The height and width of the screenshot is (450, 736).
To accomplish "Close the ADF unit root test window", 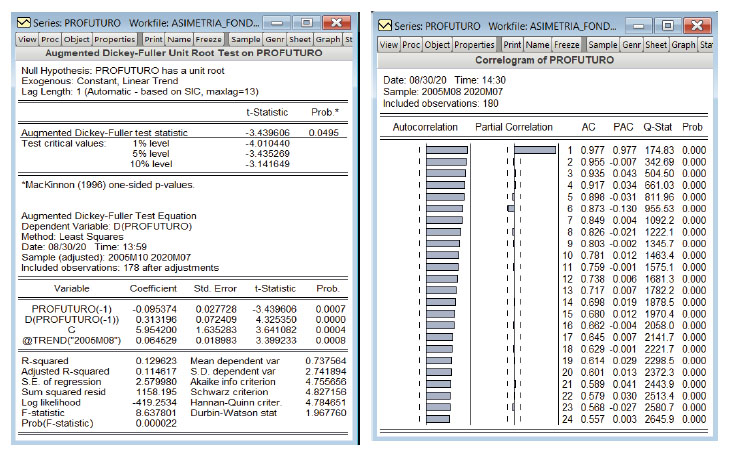I will [337, 23].
